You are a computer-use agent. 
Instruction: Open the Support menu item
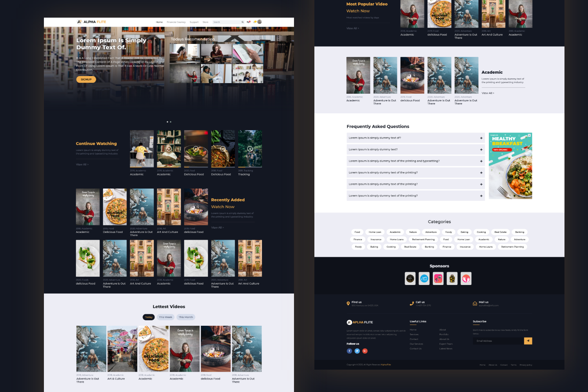tap(194, 22)
